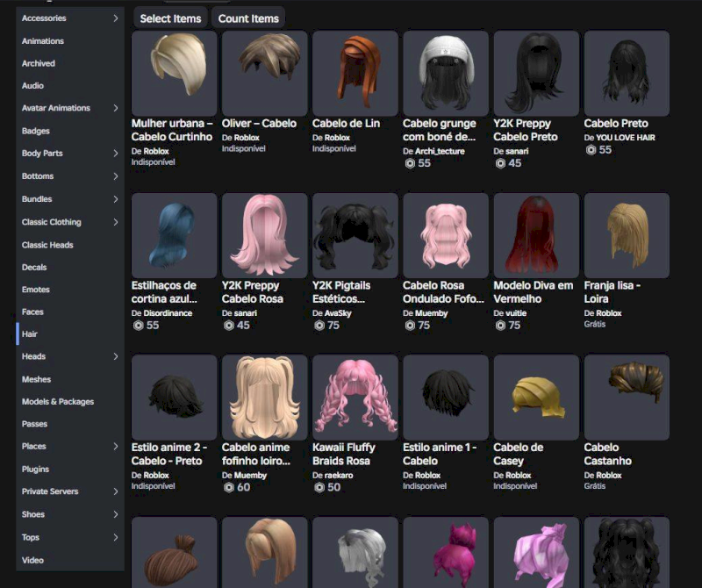Open the Cabelo Castanho item title
This screenshot has height=588, width=702.
607,454
